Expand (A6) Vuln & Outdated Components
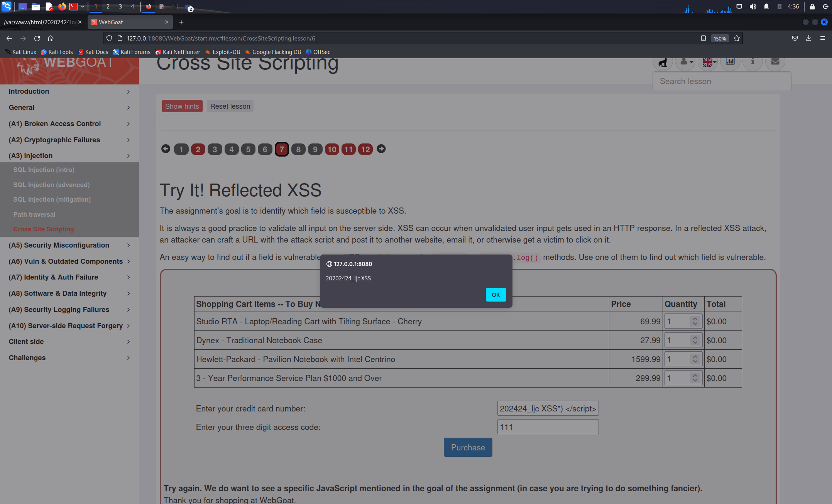 click(x=69, y=261)
